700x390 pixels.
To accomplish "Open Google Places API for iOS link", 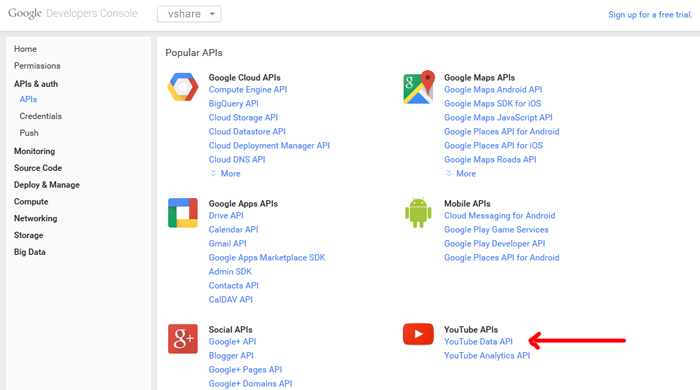I will [493, 145].
